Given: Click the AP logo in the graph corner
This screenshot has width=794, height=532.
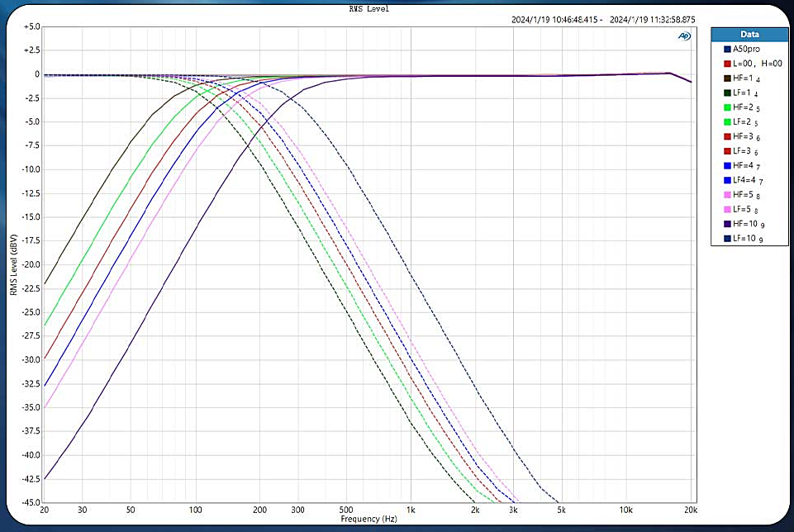Looking at the screenshot, I should click(684, 36).
